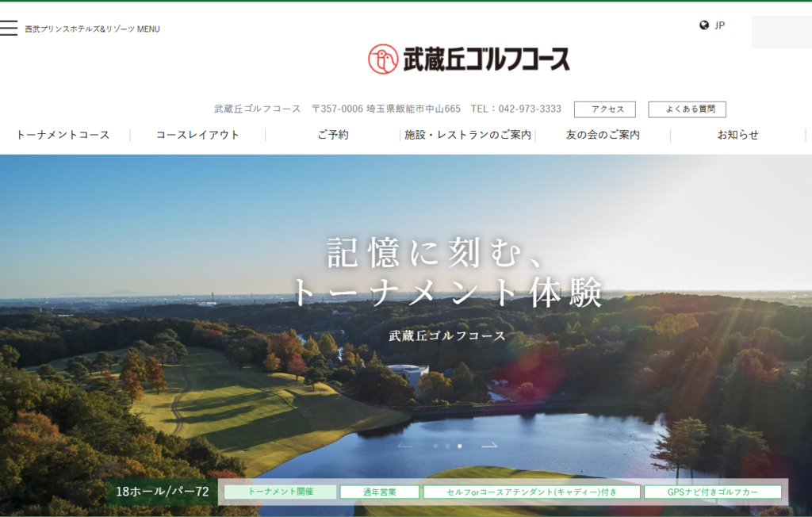Open the コースレイアウト menu
Screen dimensions: 812x517
pyautogui.click(x=197, y=135)
